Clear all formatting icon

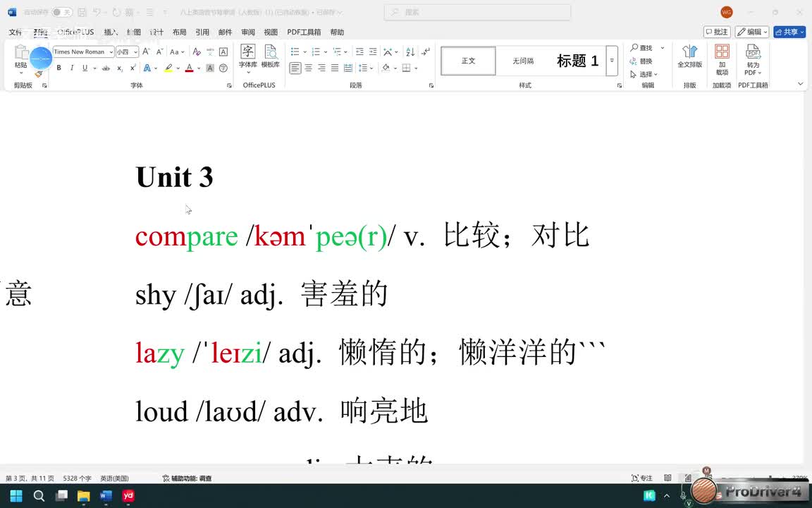197,52
